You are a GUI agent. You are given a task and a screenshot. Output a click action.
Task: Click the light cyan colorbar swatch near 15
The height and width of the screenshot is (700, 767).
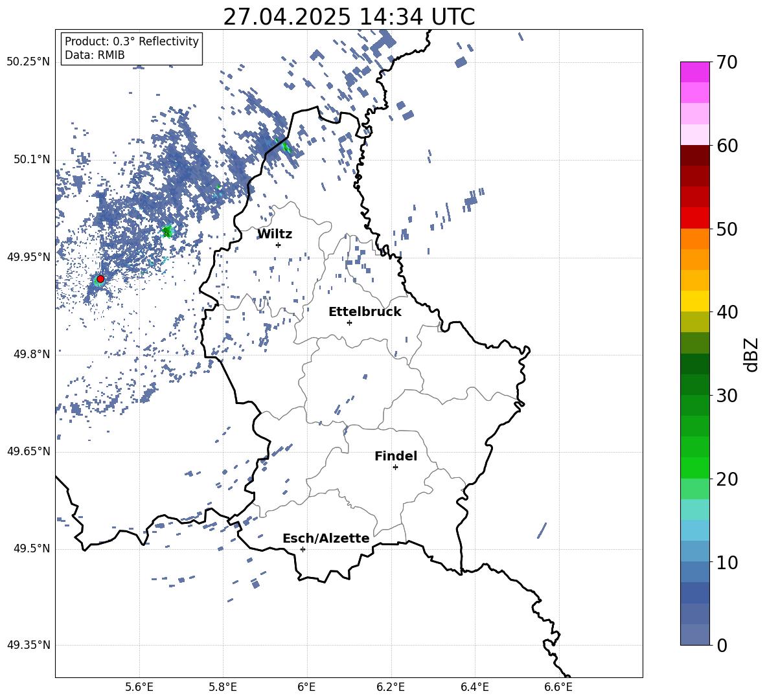click(x=695, y=510)
